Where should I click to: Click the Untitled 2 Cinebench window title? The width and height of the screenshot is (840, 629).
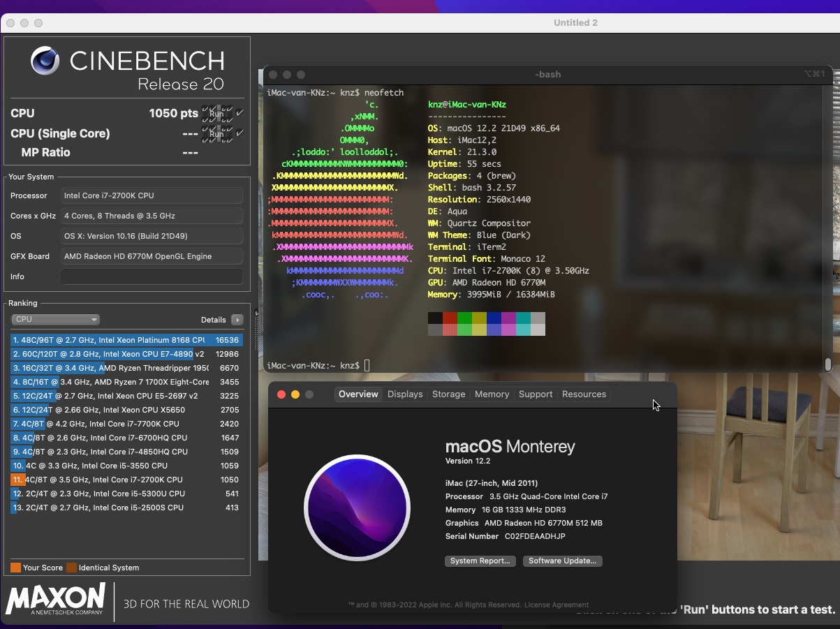575,23
